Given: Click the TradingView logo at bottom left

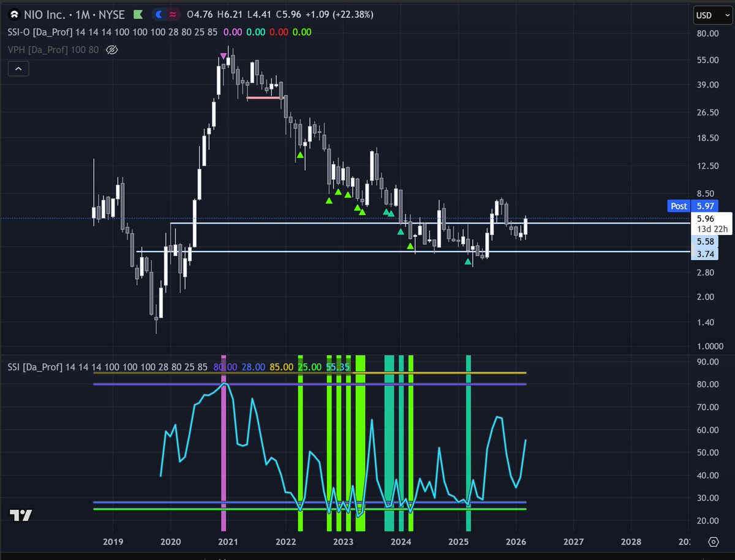Looking at the screenshot, I should [21, 515].
